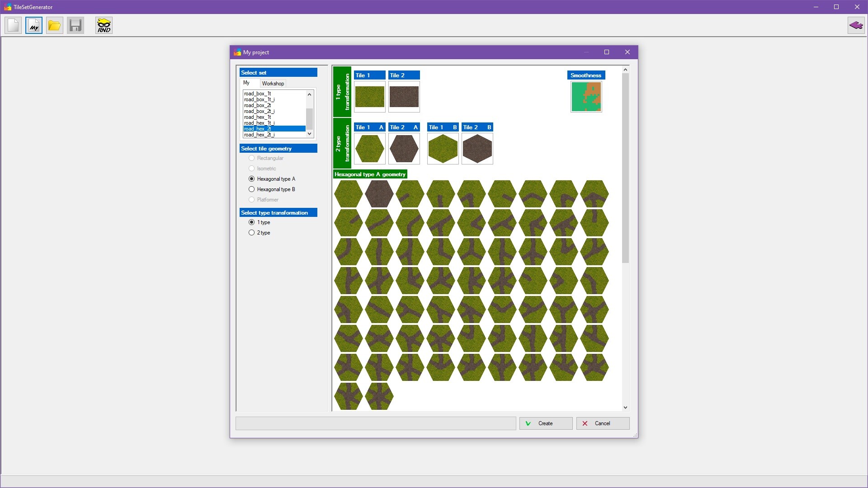Screen dimensions: 868x488
Task: Select the 1 type transformation option
Action: [252, 222]
